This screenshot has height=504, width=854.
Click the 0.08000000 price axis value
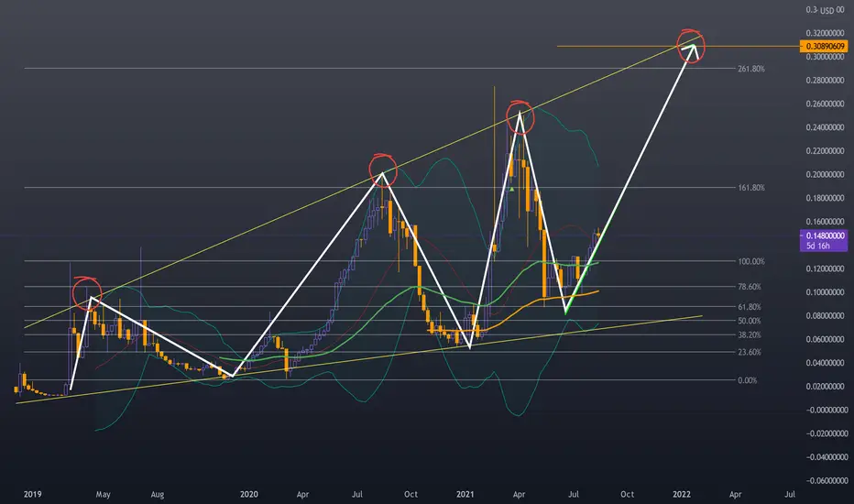825,315
